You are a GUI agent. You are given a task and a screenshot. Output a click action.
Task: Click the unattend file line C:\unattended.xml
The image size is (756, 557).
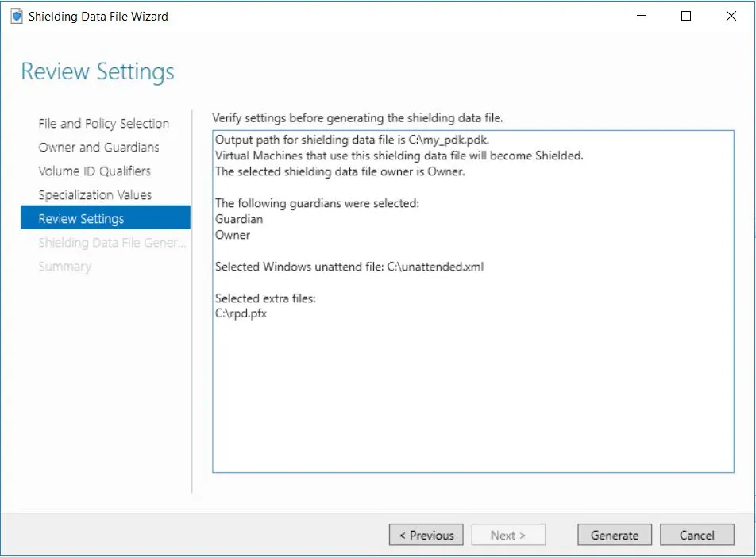pos(349,267)
